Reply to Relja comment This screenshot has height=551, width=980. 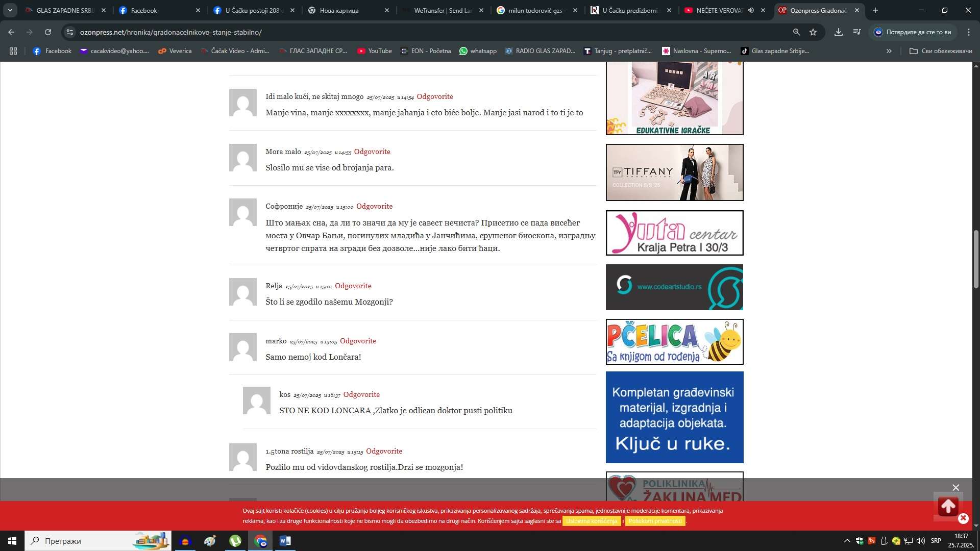coord(353,286)
